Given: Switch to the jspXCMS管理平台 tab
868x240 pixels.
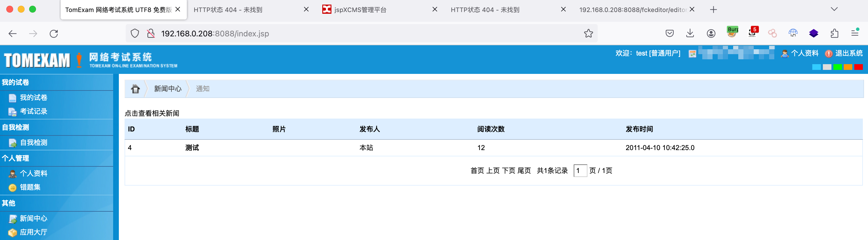Looking at the screenshot, I should click(x=360, y=10).
